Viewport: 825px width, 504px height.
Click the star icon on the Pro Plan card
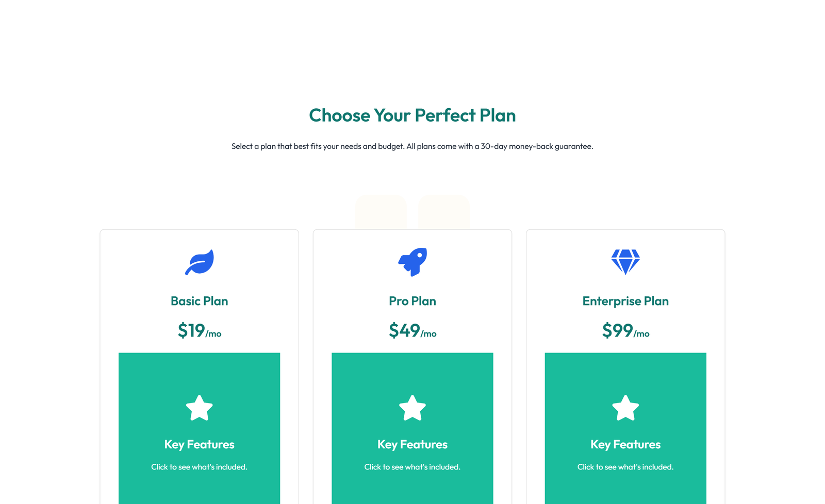412,408
